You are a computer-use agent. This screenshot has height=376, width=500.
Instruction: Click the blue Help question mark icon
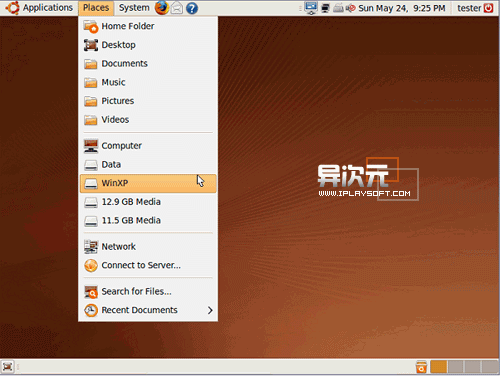point(192,8)
